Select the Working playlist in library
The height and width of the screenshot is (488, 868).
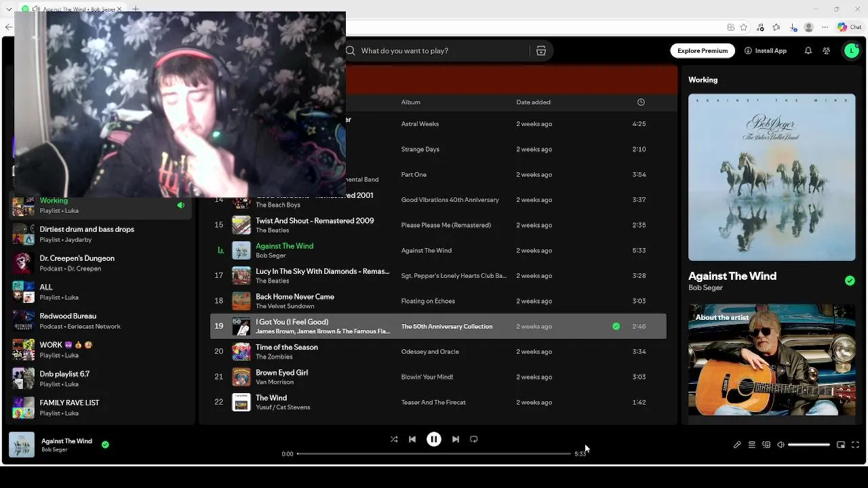coord(102,205)
